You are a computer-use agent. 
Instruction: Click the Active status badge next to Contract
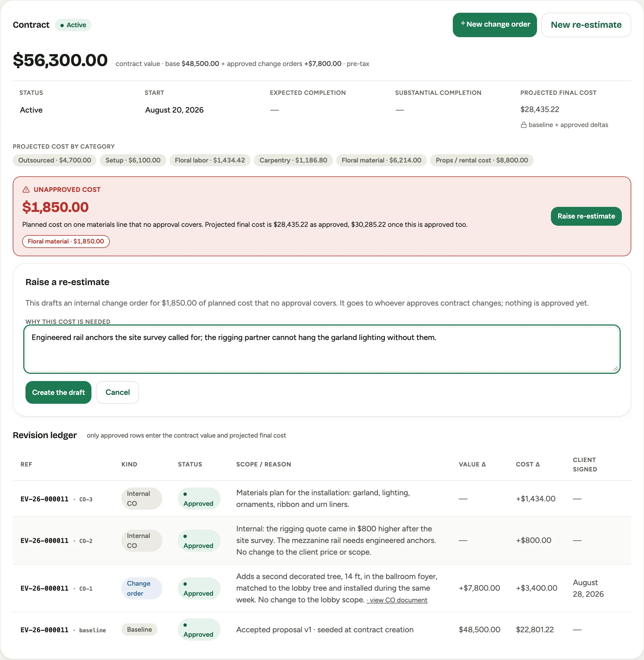[x=73, y=25]
